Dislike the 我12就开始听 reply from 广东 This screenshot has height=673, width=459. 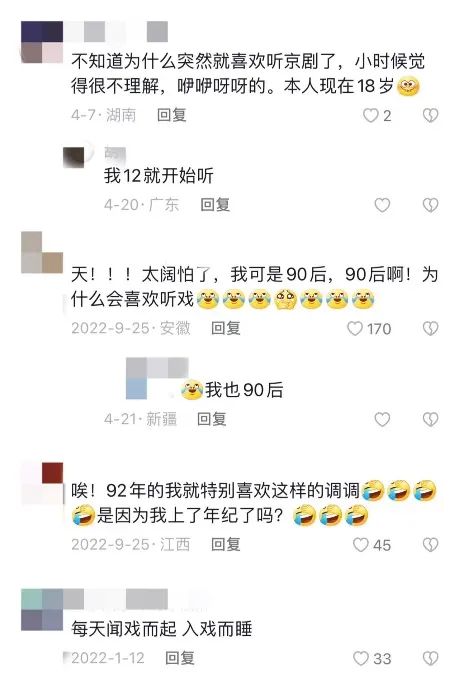[430, 205]
